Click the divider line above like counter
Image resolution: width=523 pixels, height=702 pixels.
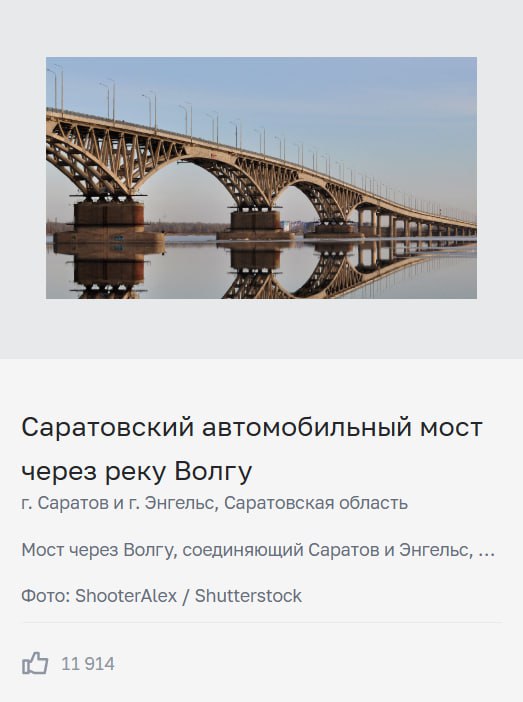[x=262, y=622]
